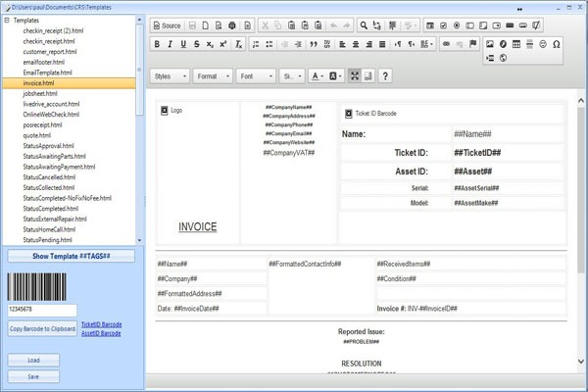Toggle Italic formatting
The height and width of the screenshot is (392, 588).
tap(170, 44)
